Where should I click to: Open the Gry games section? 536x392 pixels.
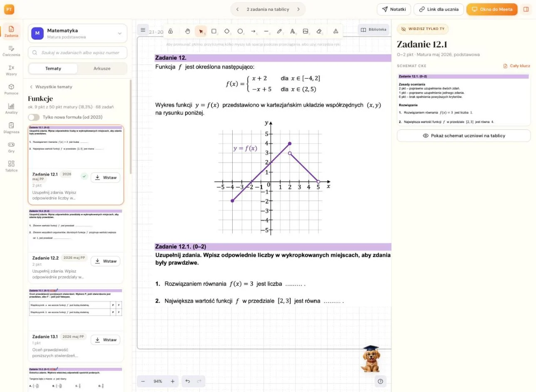point(11,147)
